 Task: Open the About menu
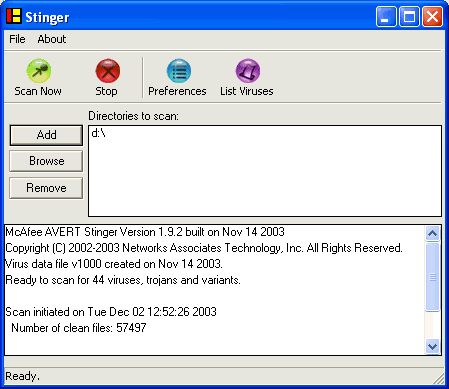[x=52, y=39]
